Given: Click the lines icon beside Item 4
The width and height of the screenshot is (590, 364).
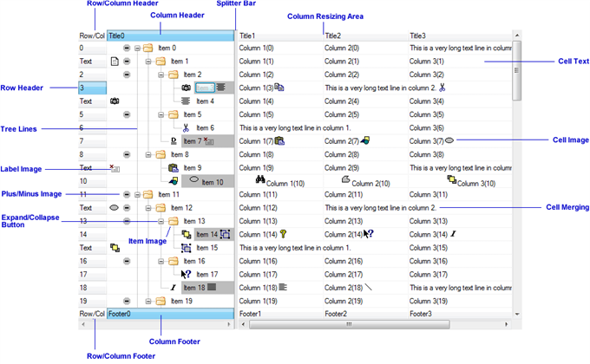Looking at the screenshot, I should pyautogui.click(x=186, y=101).
